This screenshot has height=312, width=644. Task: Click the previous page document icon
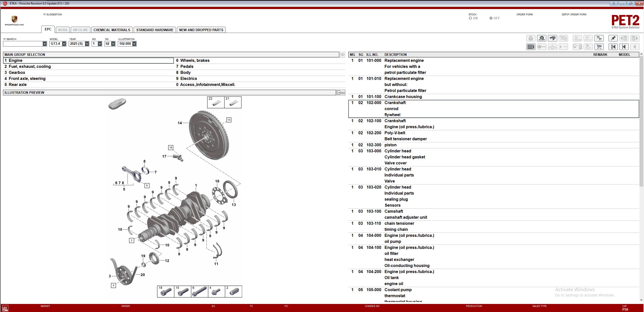tap(624, 38)
